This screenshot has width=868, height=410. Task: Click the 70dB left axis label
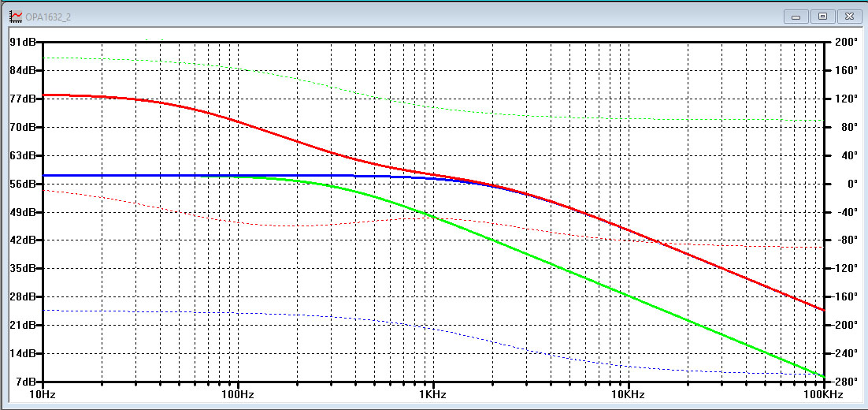pyautogui.click(x=24, y=127)
